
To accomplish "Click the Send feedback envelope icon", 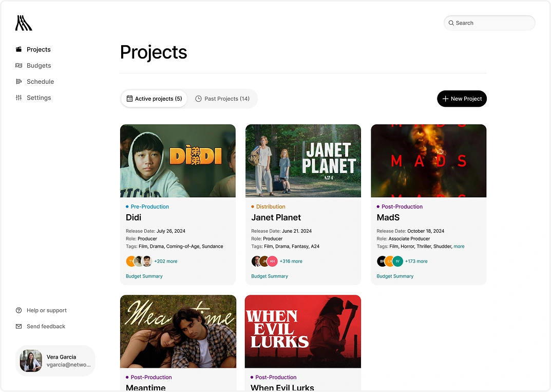I will tap(18, 326).
